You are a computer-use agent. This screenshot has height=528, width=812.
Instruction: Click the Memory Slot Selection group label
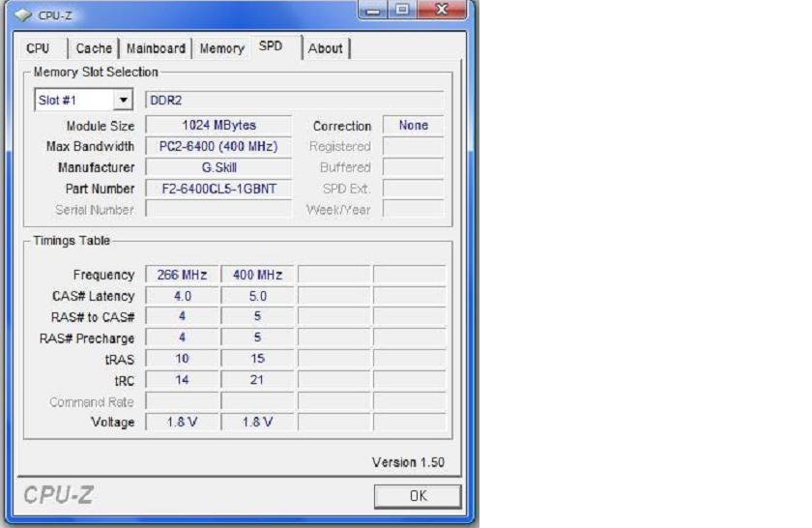coord(96,72)
